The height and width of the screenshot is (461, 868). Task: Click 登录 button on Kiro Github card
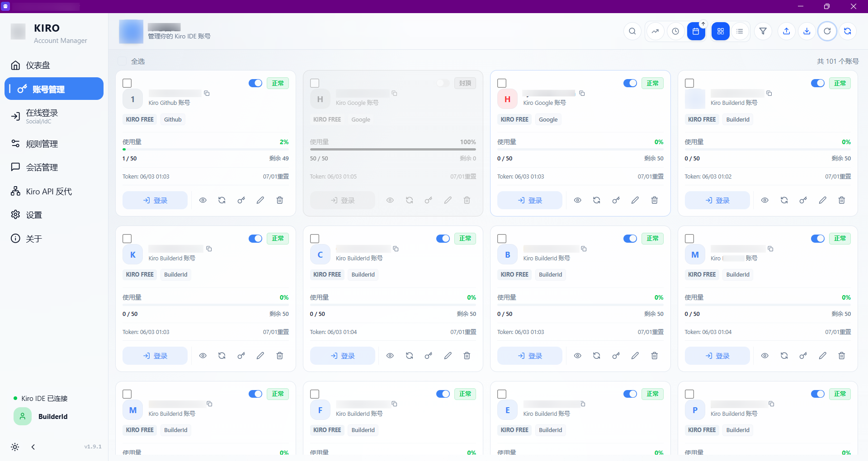(155, 200)
